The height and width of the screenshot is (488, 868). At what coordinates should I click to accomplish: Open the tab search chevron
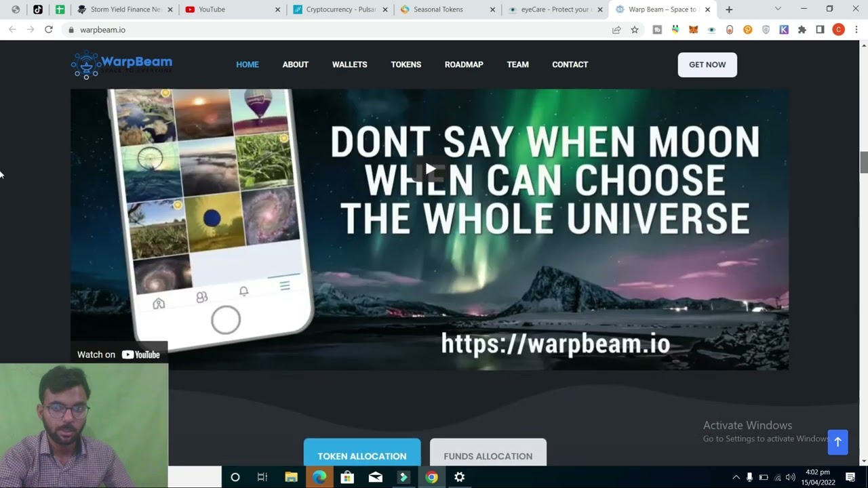tap(778, 9)
